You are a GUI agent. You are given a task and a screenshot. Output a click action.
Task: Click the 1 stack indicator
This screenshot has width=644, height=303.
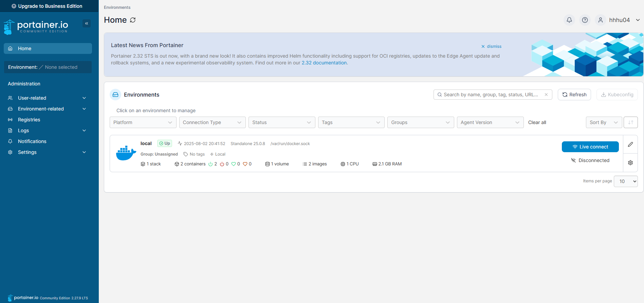click(x=151, y=164)
